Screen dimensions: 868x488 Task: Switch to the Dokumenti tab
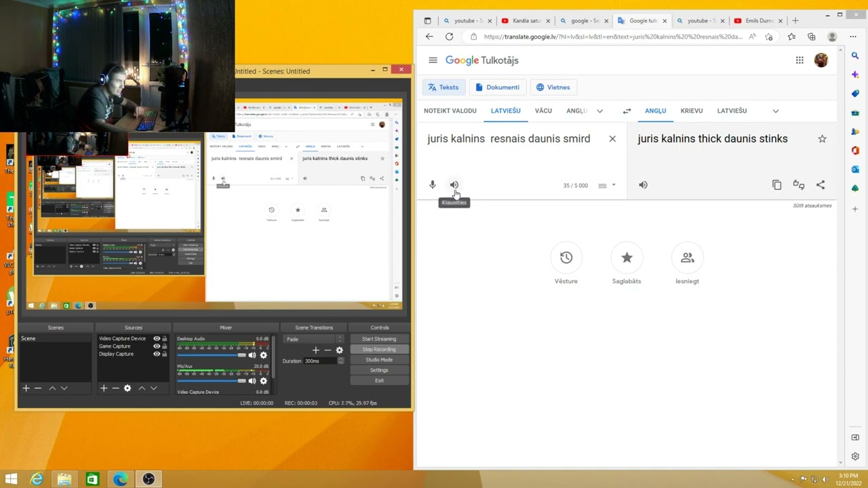pos(498,87)
